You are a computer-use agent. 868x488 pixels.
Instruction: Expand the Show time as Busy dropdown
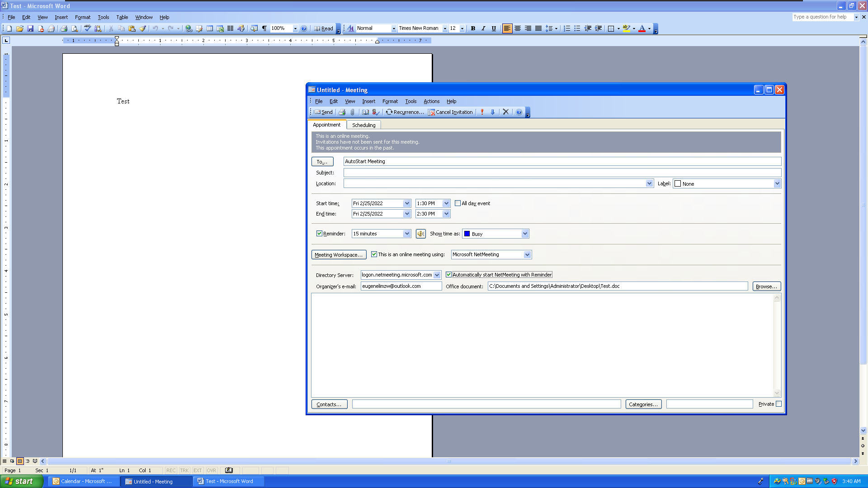tap(524, 234)
